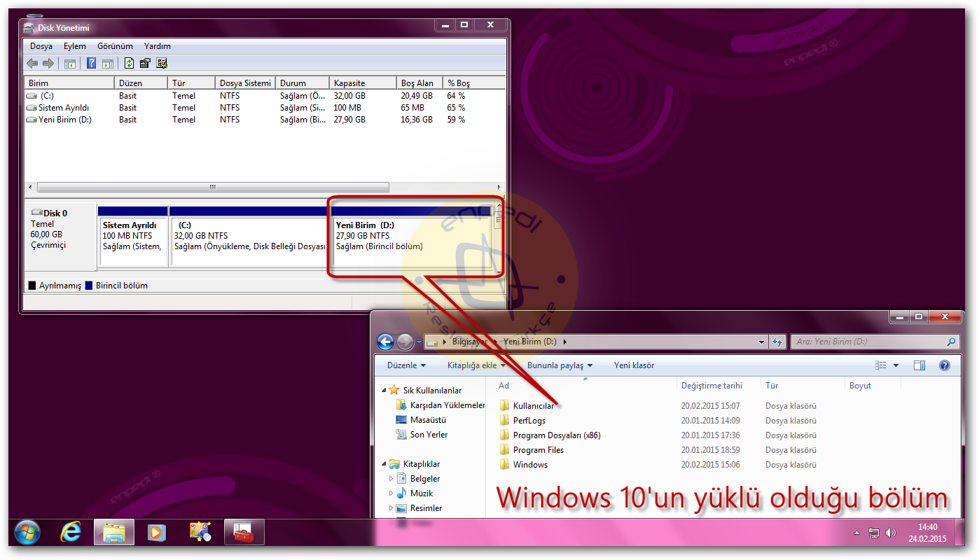
Task: Click the network tray icon
Action: coord(874,533)
